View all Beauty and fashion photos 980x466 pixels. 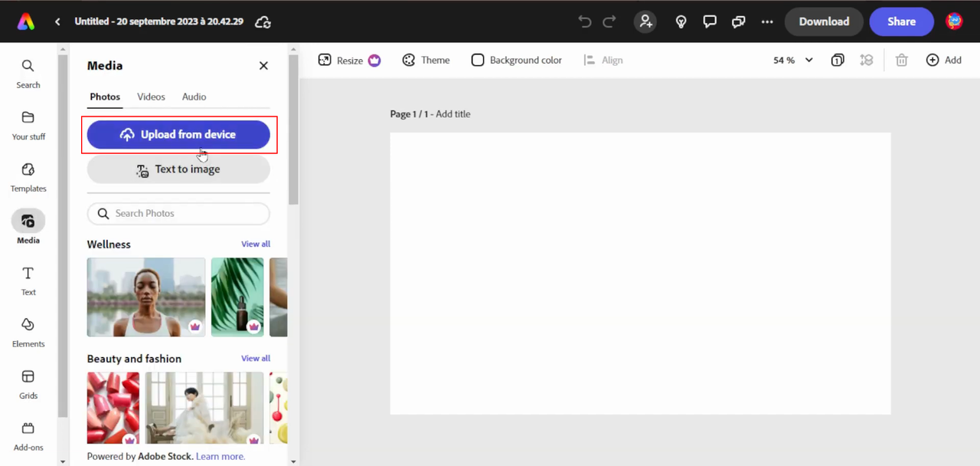(256, 358)
